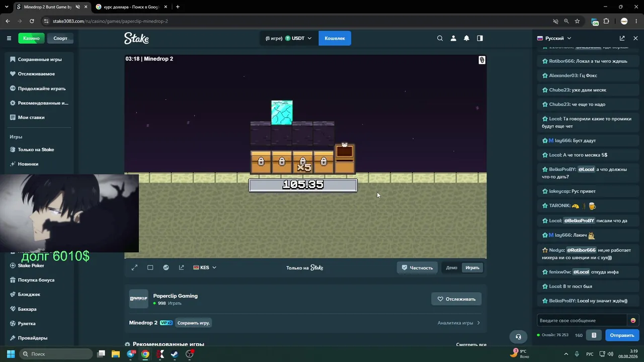
Task: Open the live support headset button
Action: pyautogui.click(x=518, y=336)
